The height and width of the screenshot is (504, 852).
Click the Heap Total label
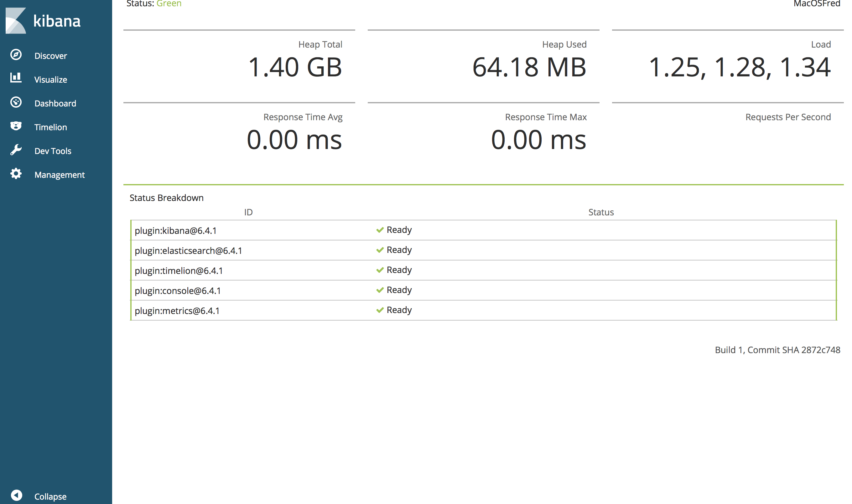[x=320, y=44]
